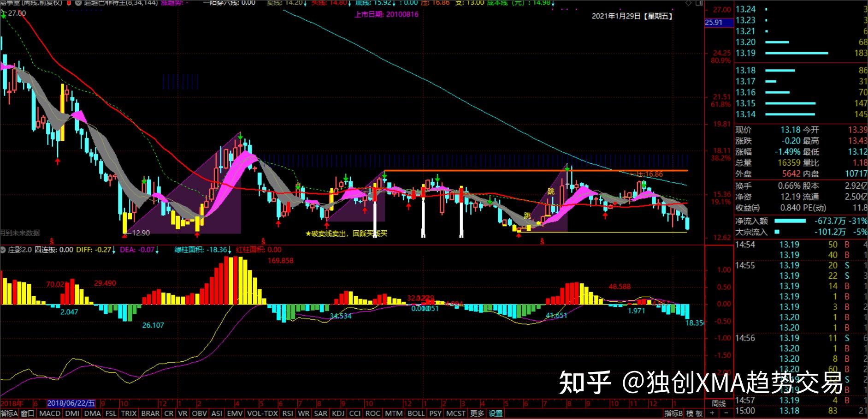Switch period via 周线 weekly label
Screen dimensions: 868x419
coord(719,404)
